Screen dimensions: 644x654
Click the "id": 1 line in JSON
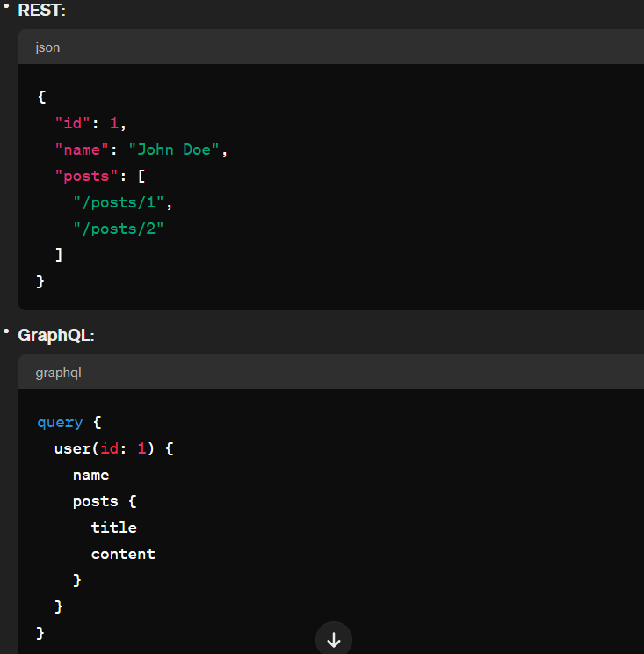(x=90, y=123)
